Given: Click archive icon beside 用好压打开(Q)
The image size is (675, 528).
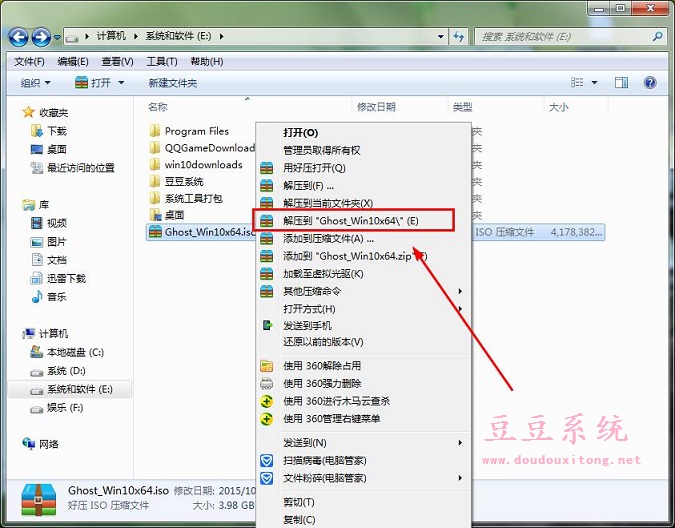Looking at the screenshot, I should pyautogui.click(x=267, y=168).
